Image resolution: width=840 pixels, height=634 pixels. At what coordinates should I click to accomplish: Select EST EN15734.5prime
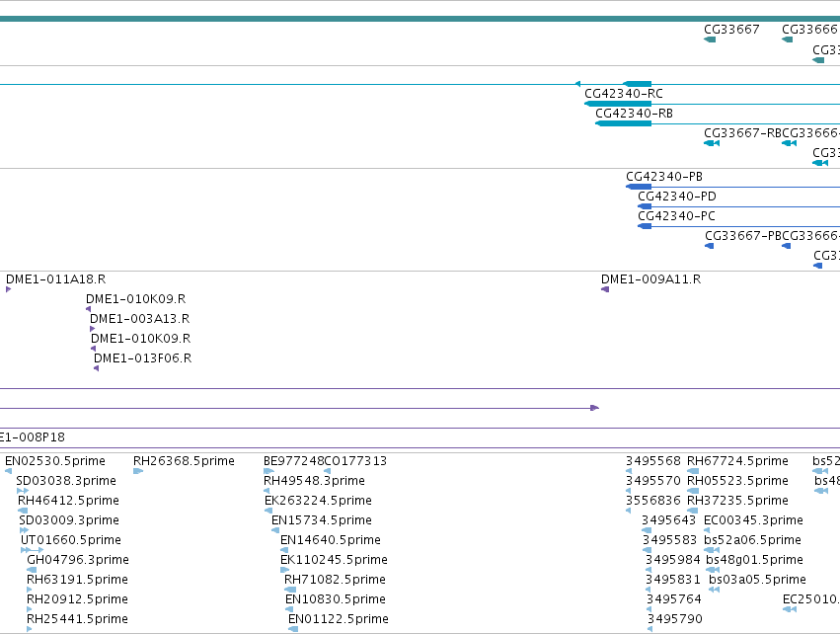[322, 520]
